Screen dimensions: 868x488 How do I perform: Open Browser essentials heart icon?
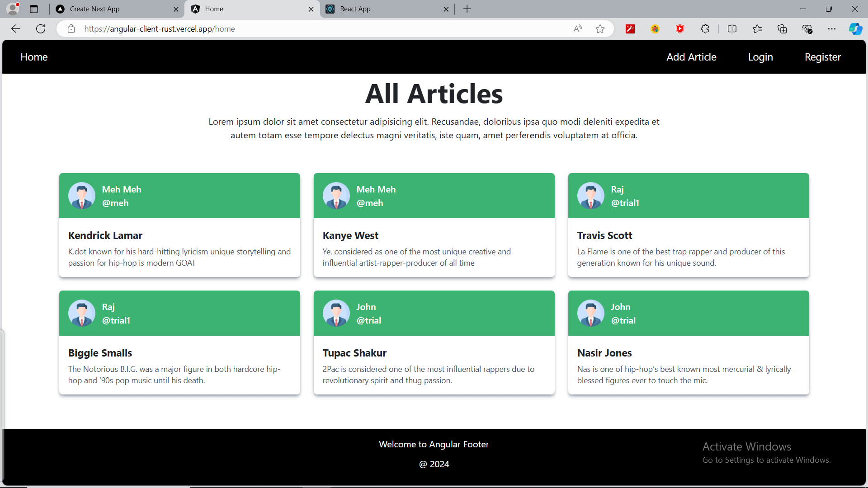tap(807, 29)
